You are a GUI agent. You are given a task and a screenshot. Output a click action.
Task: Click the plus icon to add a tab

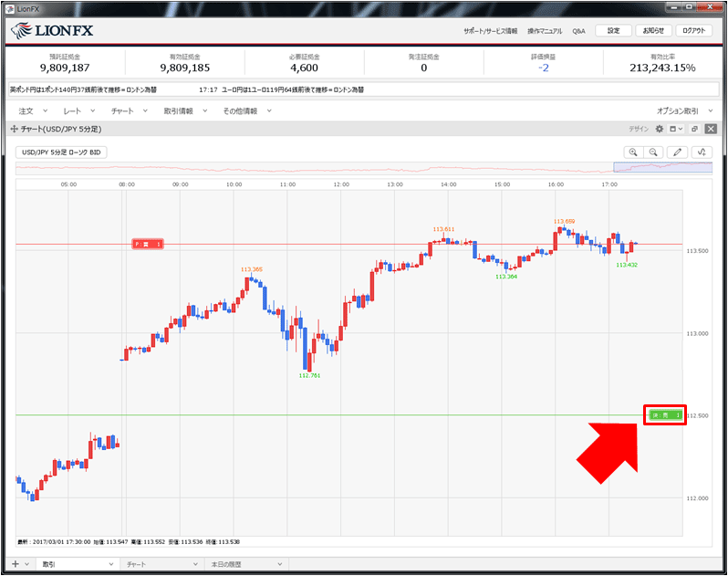(x=16, y=564)
